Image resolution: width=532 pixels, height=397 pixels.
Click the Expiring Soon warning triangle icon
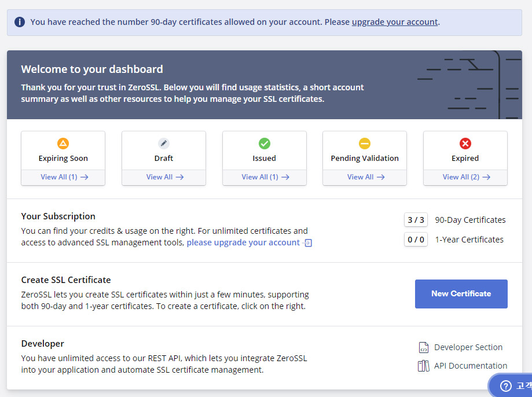pyautogui.click(x=63, y=144)
